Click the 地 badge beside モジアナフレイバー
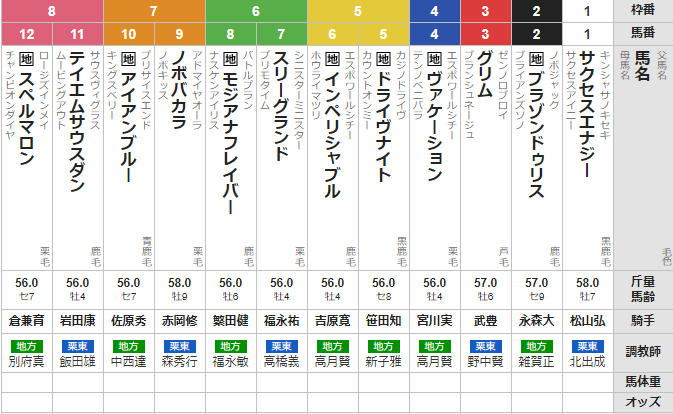Image resolution: width=673 pixels, height=414 pixels. coord(230,59)
